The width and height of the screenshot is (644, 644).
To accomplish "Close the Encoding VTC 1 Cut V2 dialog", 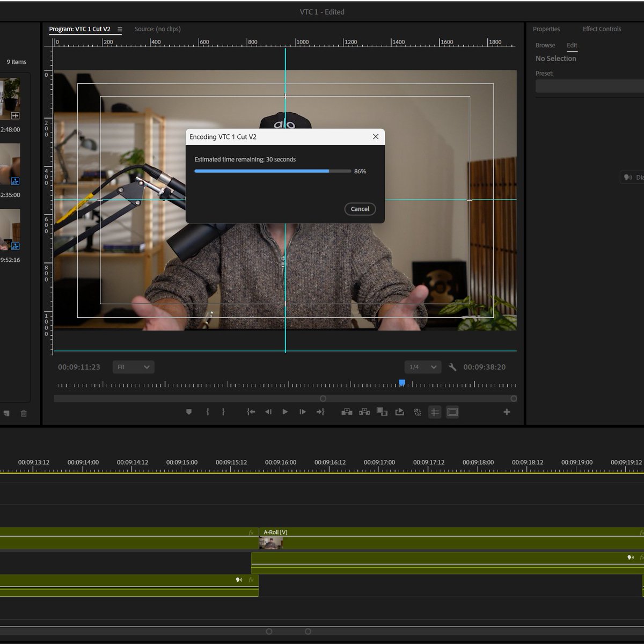I will coord(376,137).
